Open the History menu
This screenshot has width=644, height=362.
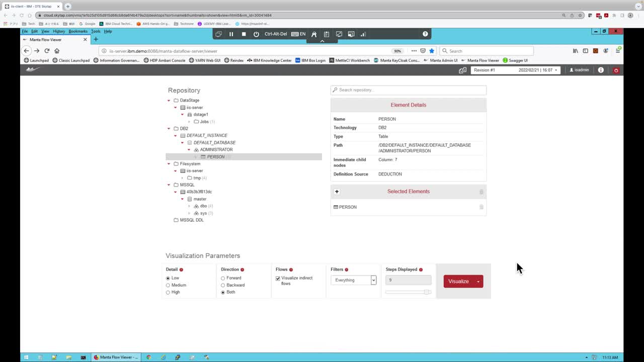[59, 31]
